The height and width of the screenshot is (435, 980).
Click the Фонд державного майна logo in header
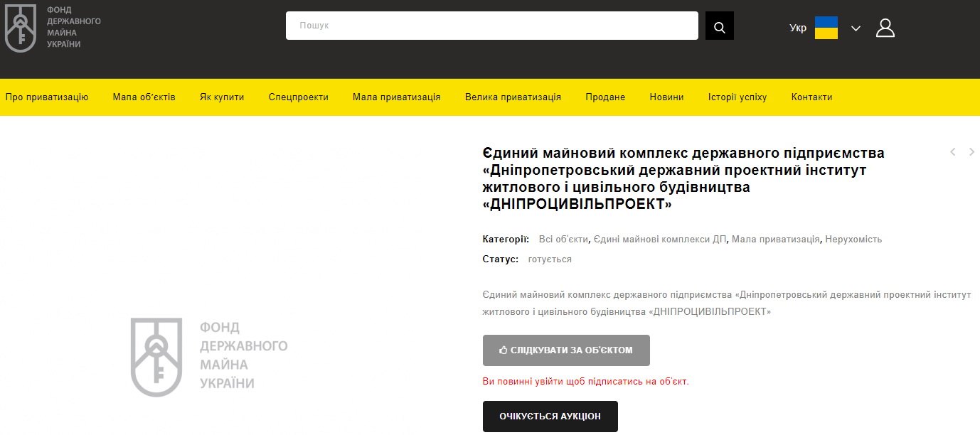53,28
